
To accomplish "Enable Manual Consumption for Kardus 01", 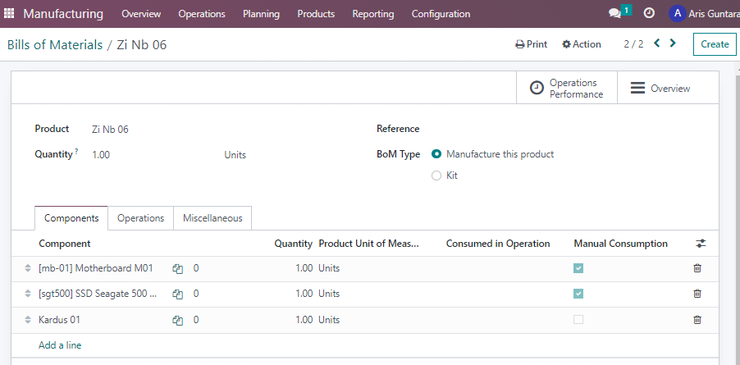I will (x=578, y=320).
